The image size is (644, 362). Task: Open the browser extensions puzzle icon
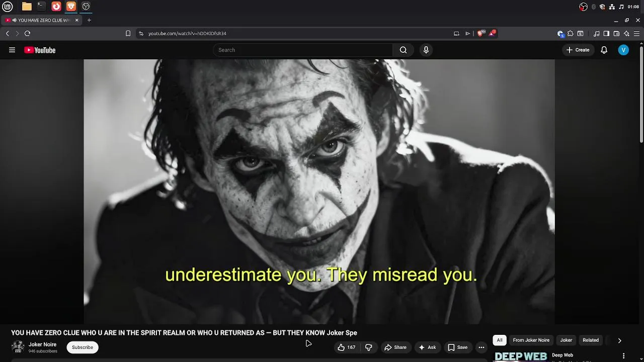[x=570, y=34]
